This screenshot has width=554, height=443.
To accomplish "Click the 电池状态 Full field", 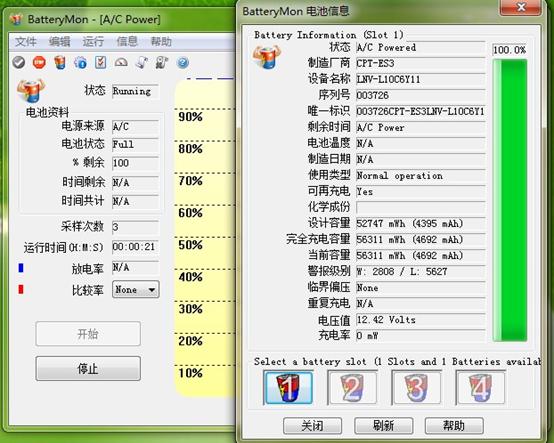I will 136,144.
